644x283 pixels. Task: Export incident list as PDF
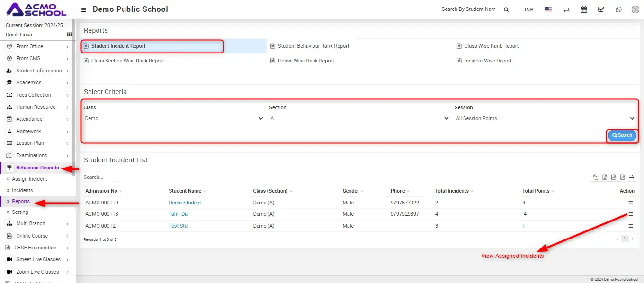pyautogui.click(x=623, y=177)
